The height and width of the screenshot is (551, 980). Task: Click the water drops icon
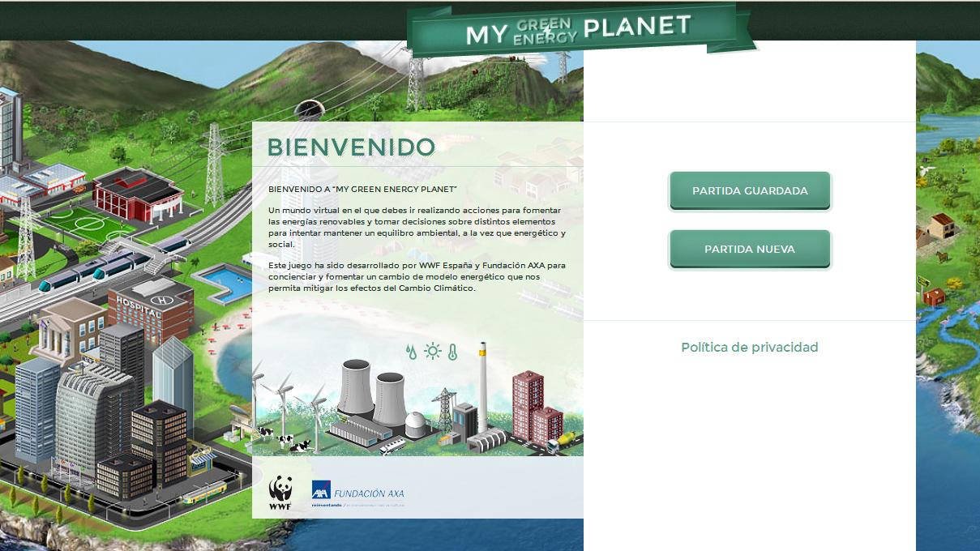pyautogui.click(x=412, y=352)
